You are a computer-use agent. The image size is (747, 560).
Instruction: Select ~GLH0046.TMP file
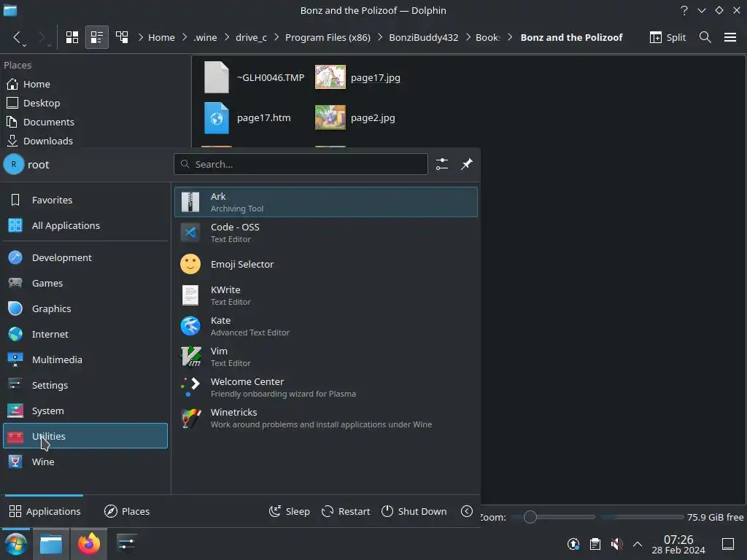click(255, 77)
